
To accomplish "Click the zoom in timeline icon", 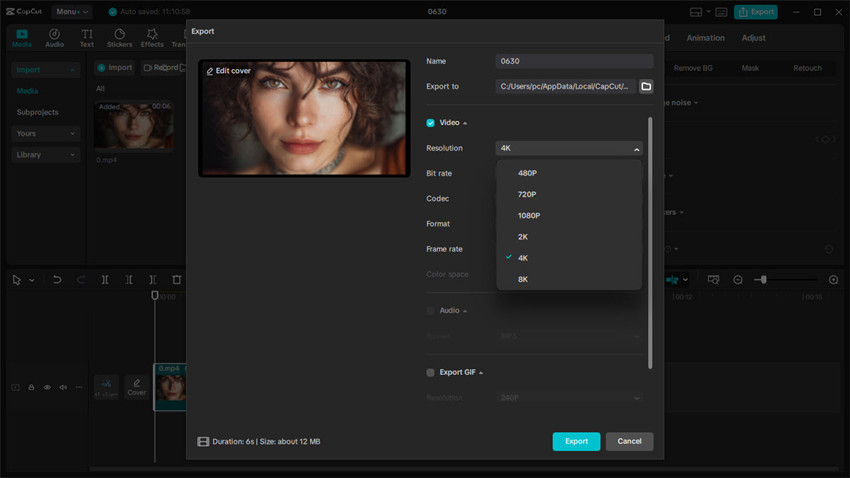I will pos(833,280).
